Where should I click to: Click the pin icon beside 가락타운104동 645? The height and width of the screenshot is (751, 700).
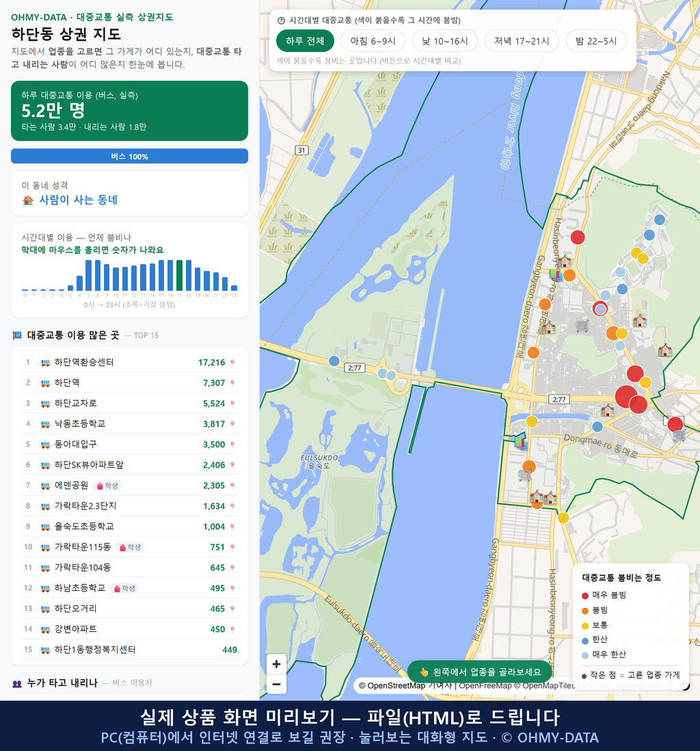(232, 568)
